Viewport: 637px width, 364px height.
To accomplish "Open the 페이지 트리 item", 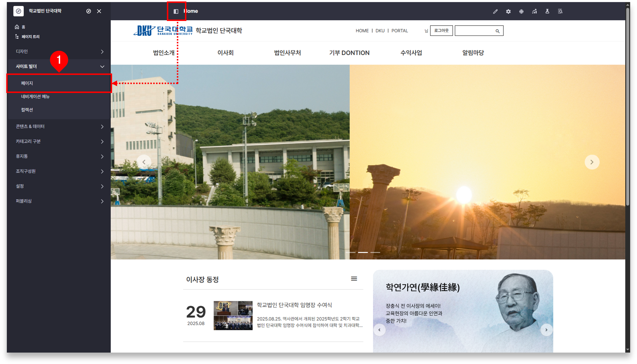I will coord(30,37).
